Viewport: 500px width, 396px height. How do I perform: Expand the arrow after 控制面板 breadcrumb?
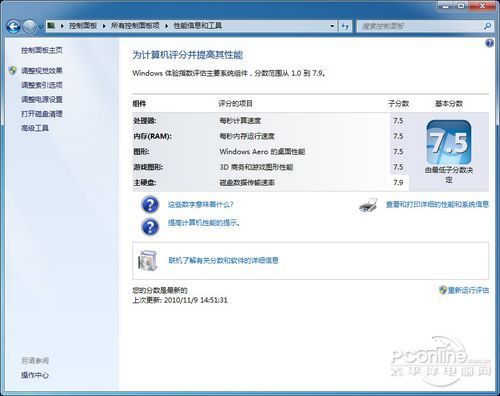pyautogui.click(x=104, y=26)
